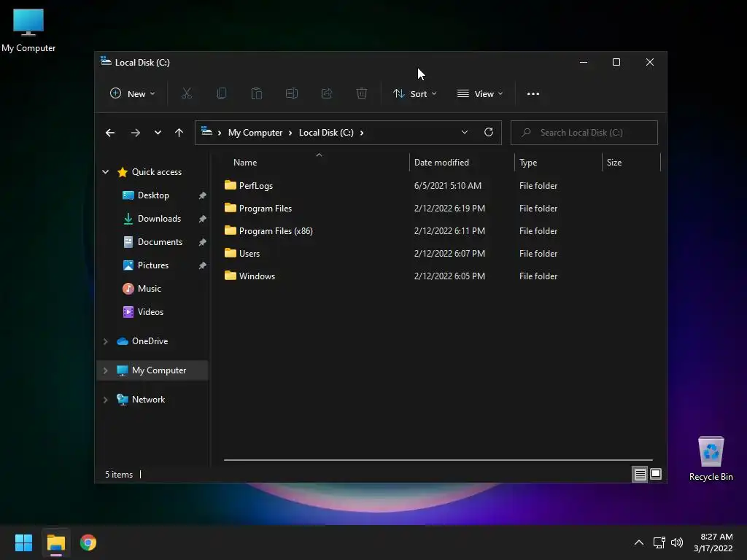Refresh the Local Disk folder view

pyautogui.click(x=489, y=133)
